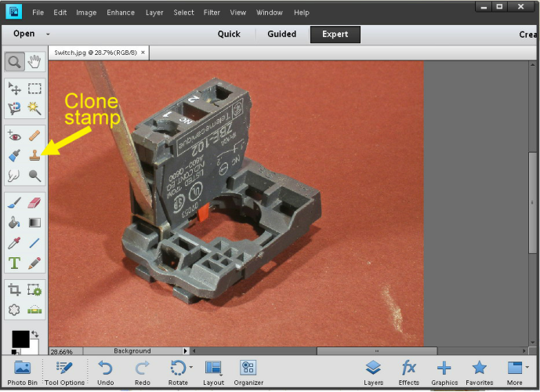Show the Layers panel
The width and height of the screenshot is (540, 392).
click(x=373, y=372)
